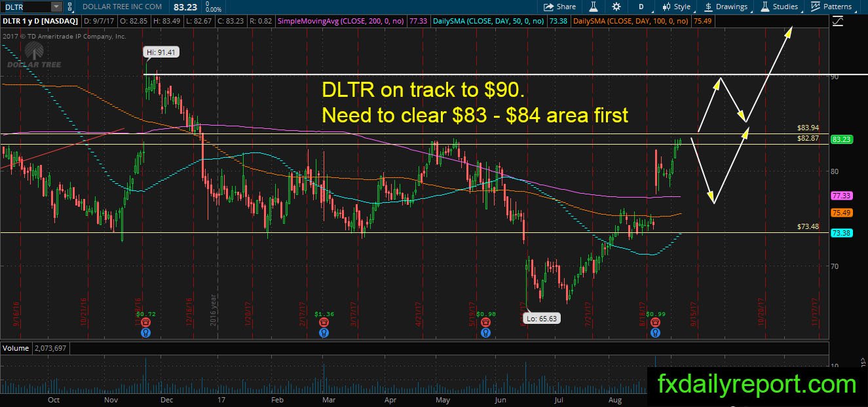
Task: Change the D timeframe selector
Action: pos(641,7)
